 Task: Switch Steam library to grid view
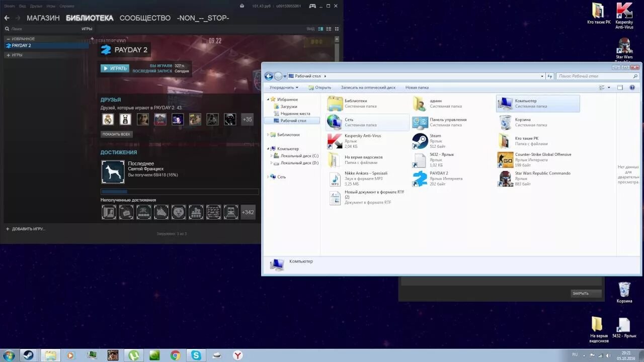[337, 29]
